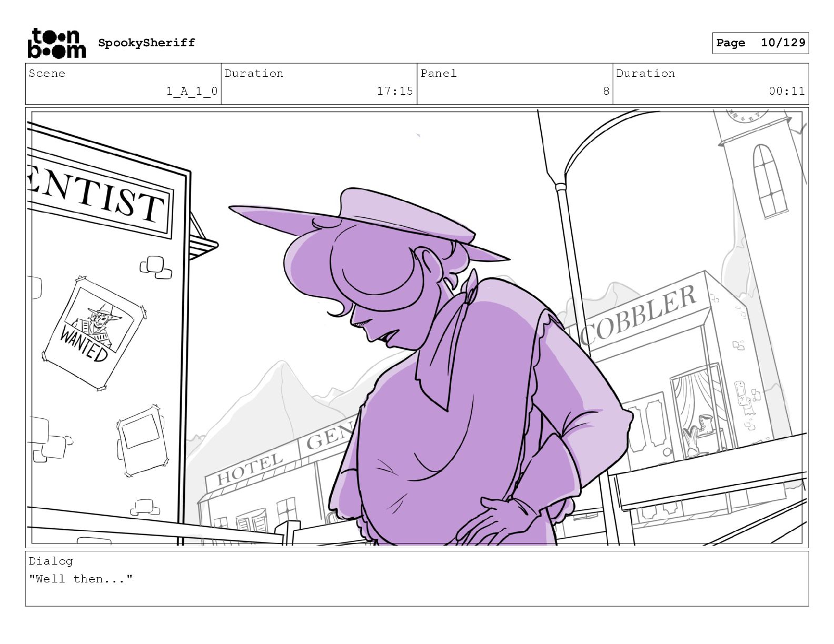Click the HOTEL sign in the drawing
This screenshot has height=644, width=834.
click(x=251, y=470)
